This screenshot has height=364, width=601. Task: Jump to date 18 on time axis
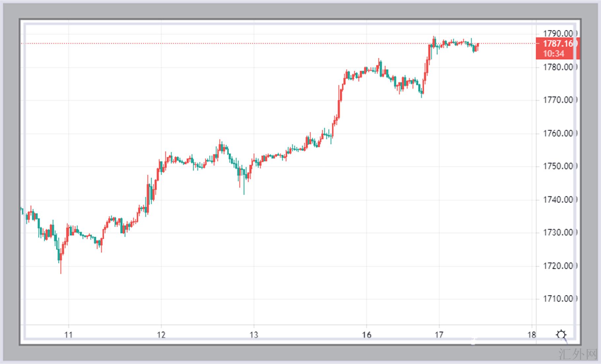[x=531, y=335]
